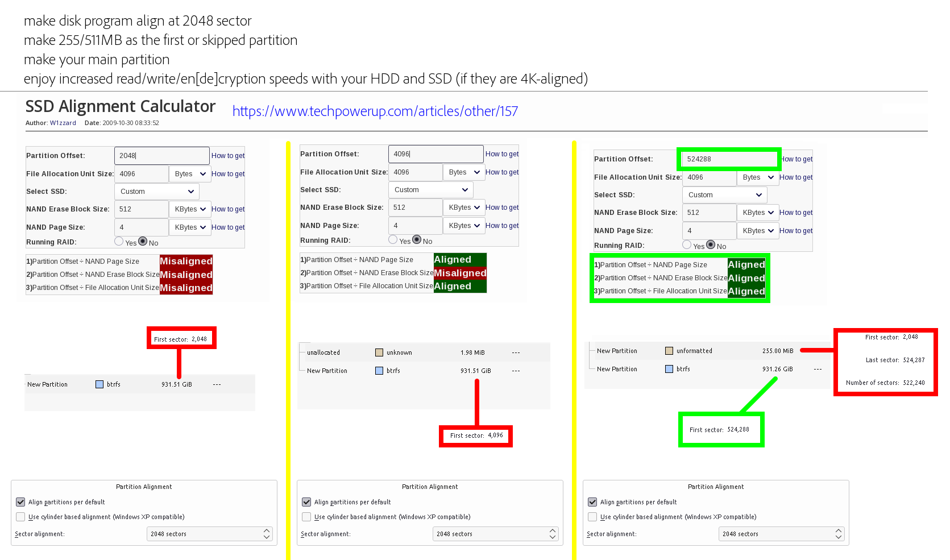
Task: Select Running RAID No in the 2048-offset calculator
Action: 143,242
